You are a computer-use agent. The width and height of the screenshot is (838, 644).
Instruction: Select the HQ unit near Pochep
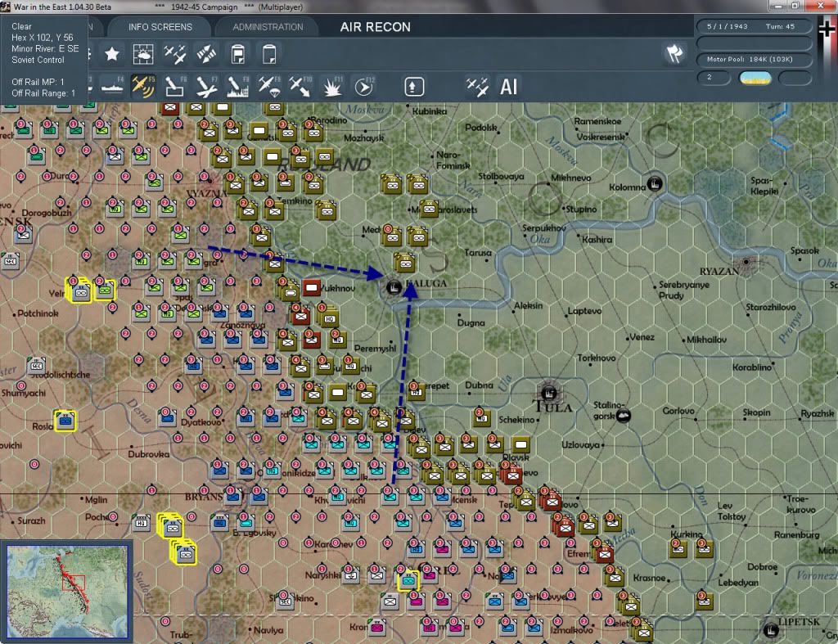141,523
